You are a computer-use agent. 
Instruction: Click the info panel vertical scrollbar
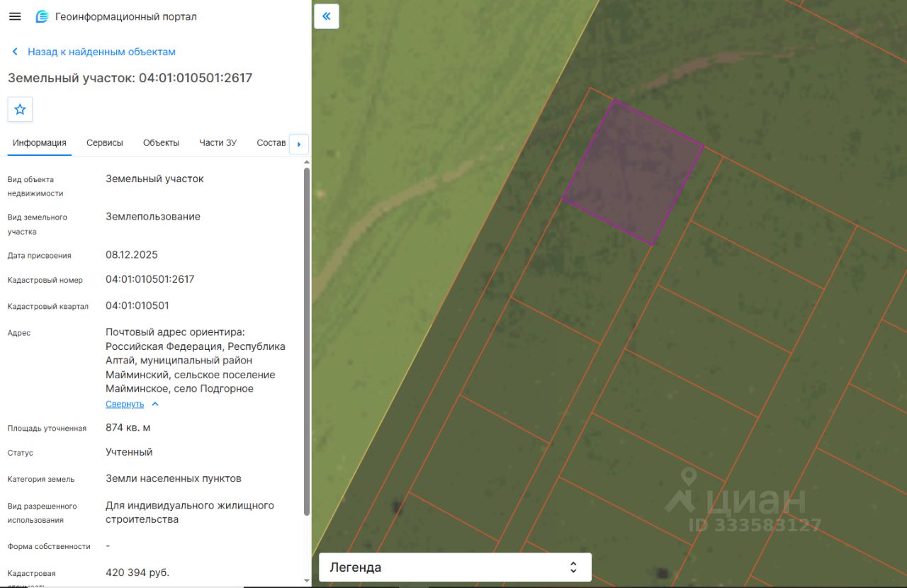click(307, 341)
